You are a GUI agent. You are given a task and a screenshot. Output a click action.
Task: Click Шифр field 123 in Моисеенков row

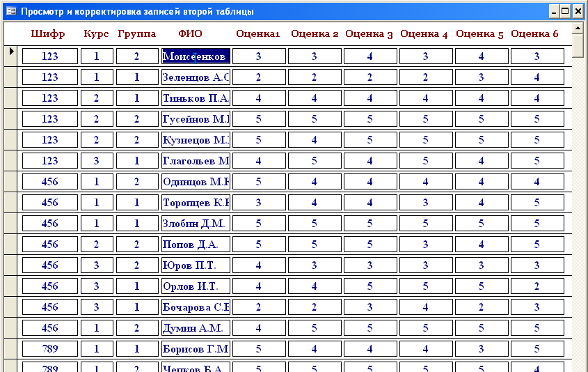click(50, 56)
